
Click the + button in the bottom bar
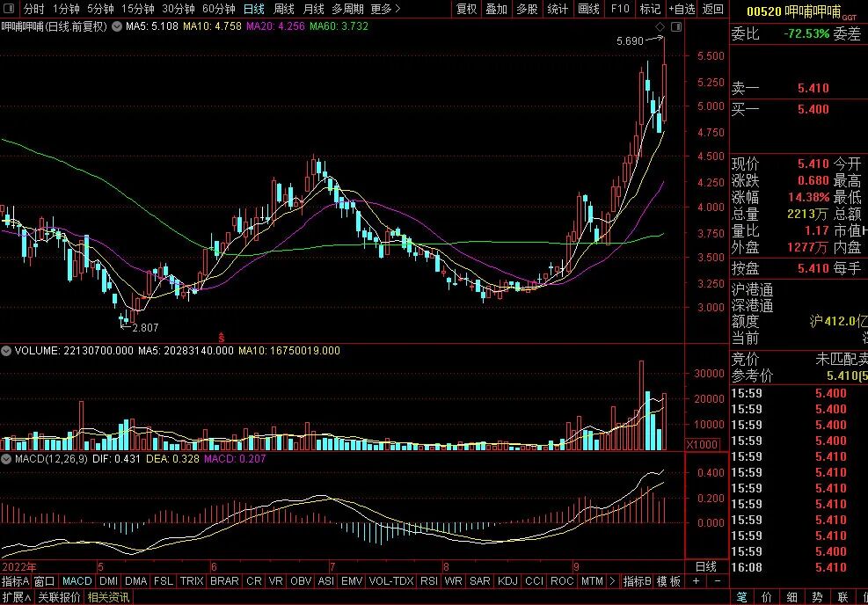click(696, 581)
